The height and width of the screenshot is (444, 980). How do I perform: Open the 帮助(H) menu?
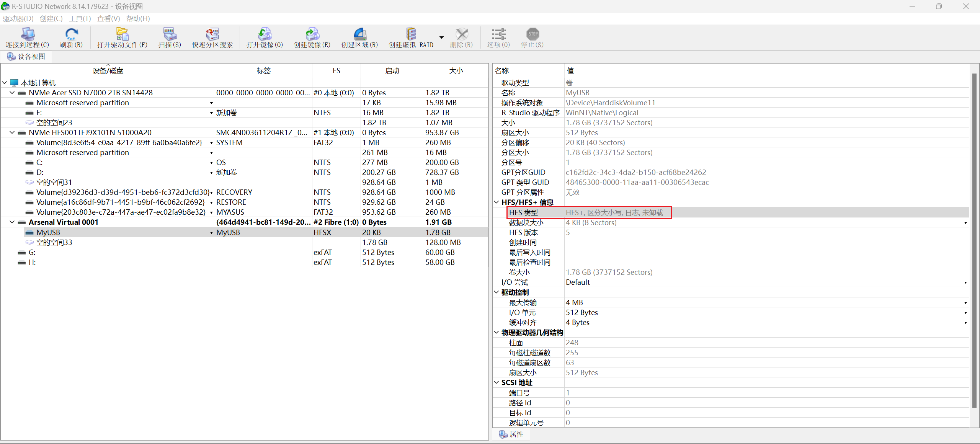138,18
